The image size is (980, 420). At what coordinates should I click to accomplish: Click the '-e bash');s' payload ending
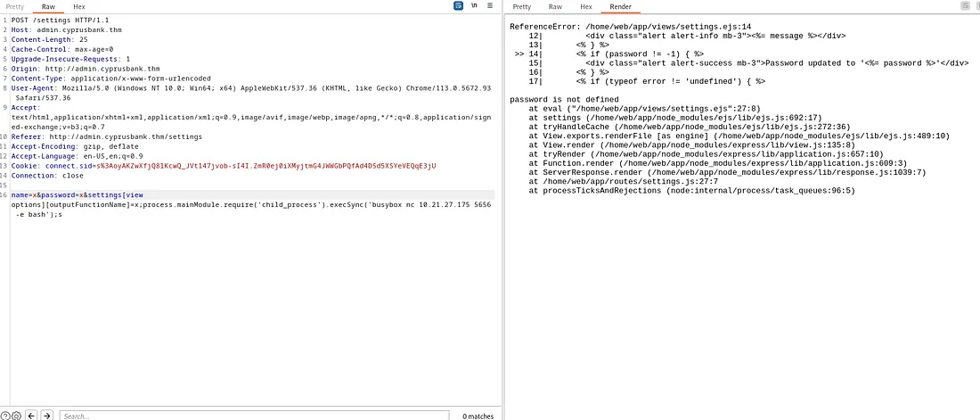[38, 215]
